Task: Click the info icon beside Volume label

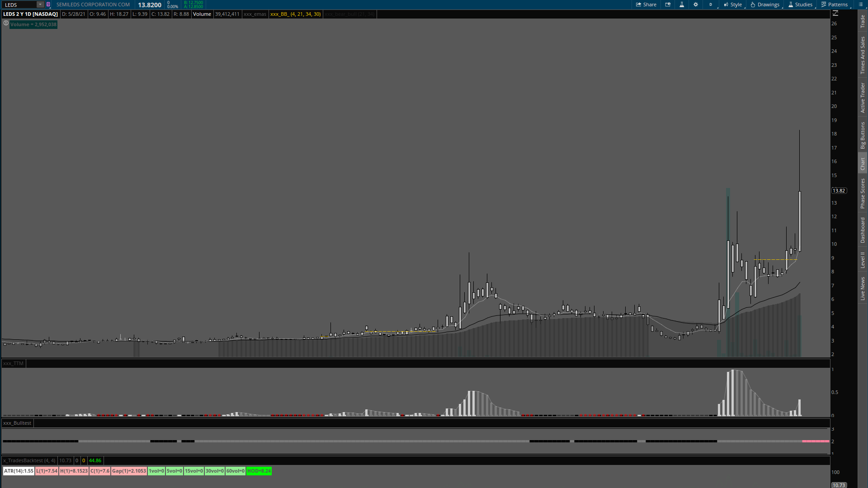Action: click(x=6, y=23)
